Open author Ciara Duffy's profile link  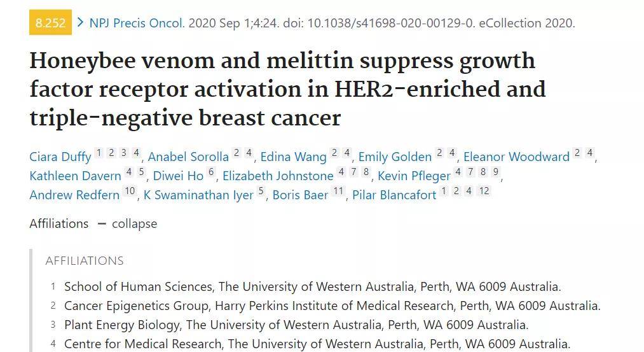(x=60, y=157)
